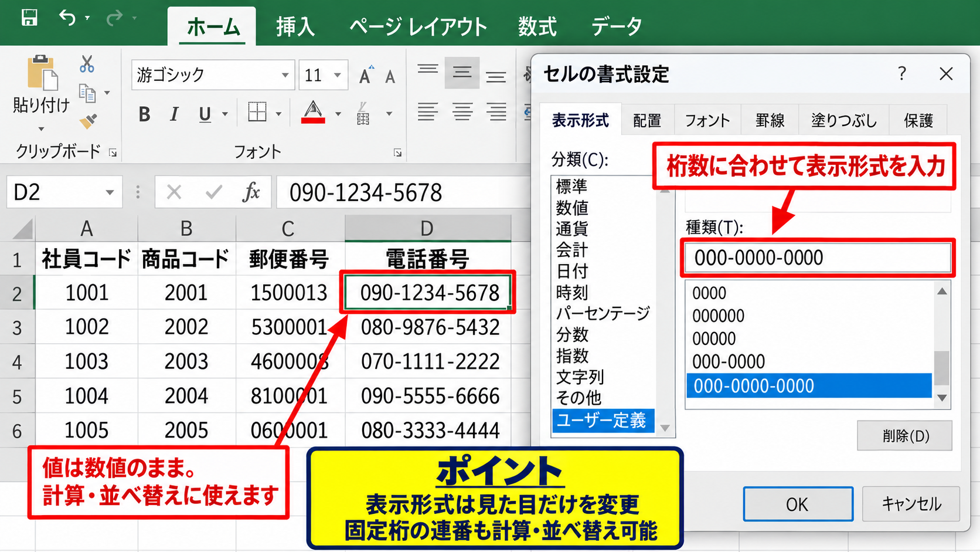Expand the Font group dialog launcher
Viewport: 980px width, 552px height.
point(398,153)
